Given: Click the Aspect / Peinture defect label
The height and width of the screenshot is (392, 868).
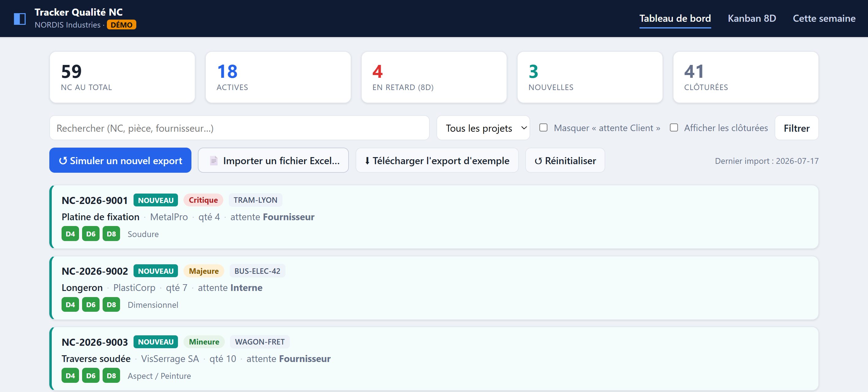Looking at the screenshot, I should [159, 376].
